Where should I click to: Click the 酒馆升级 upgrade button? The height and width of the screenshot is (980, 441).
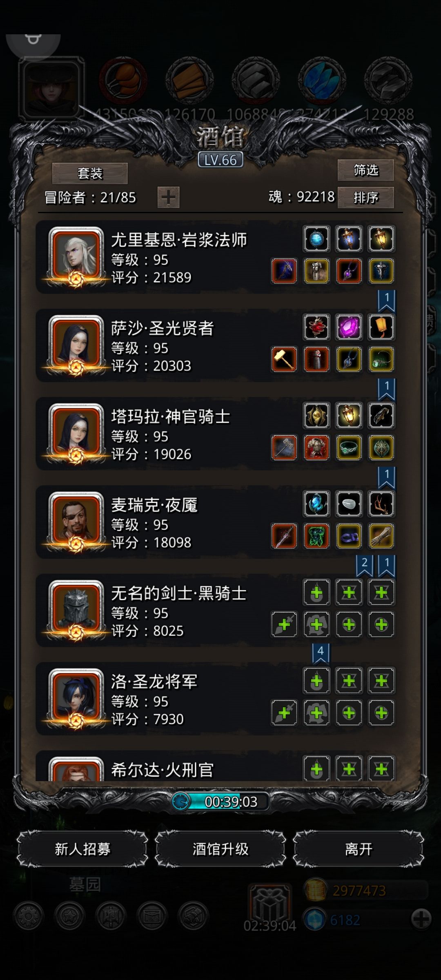point(220,849)
